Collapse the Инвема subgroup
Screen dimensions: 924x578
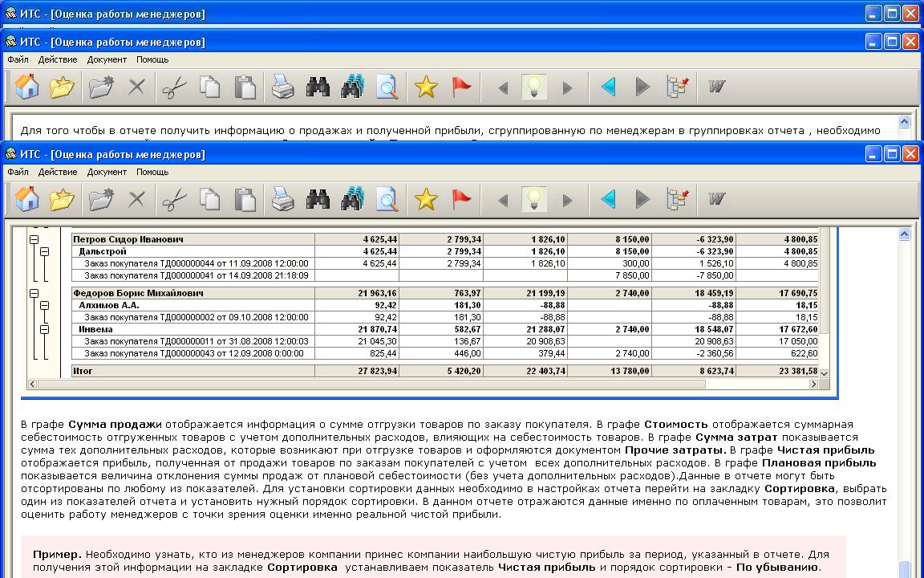click(x=45, y=329)
